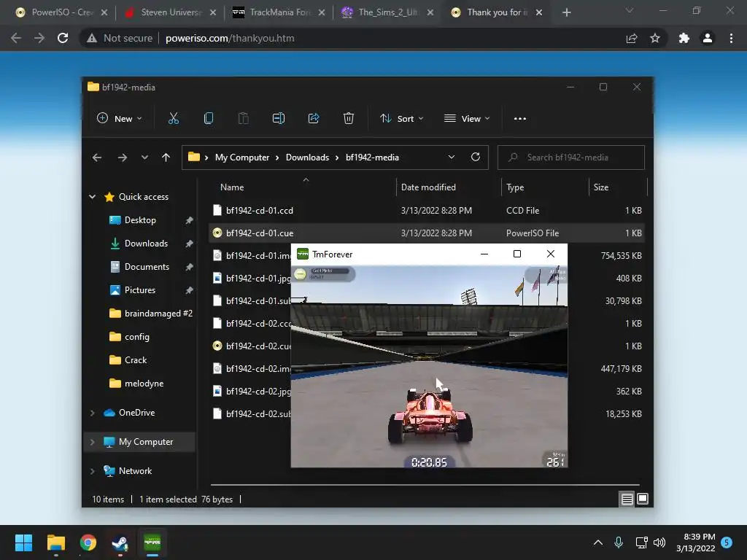The image size is (747, 560).
Task: Expand the Network tree node
Action: (93, 471)
